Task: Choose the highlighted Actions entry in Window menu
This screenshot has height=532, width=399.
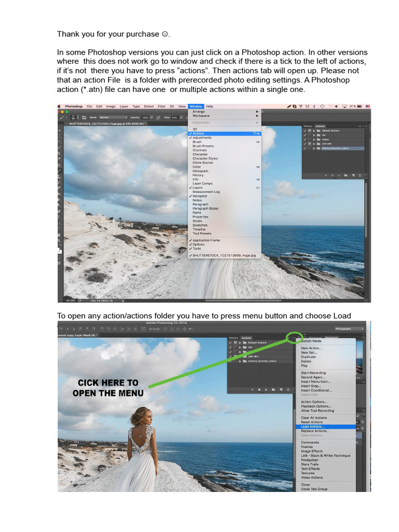Action: pyautogui.click(x=224, y=134)
